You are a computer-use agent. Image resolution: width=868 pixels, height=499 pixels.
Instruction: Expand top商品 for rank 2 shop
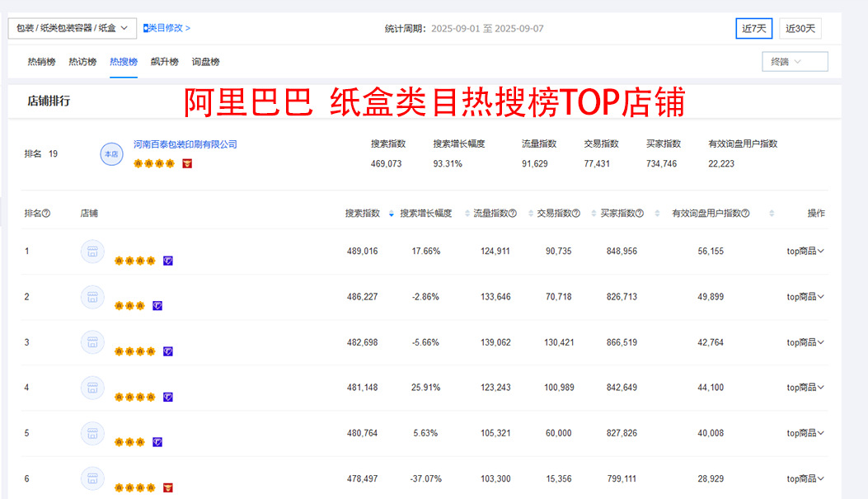pyautogui.click(x=805, y=297)
